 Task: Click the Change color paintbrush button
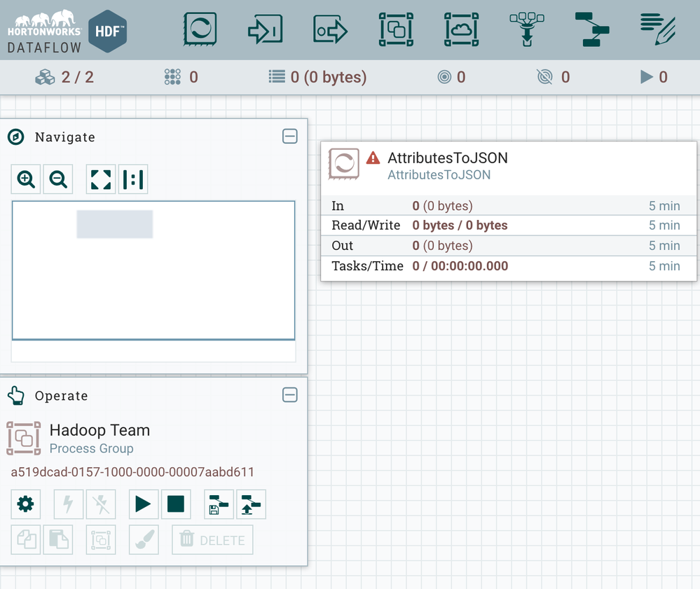point(144,539)
